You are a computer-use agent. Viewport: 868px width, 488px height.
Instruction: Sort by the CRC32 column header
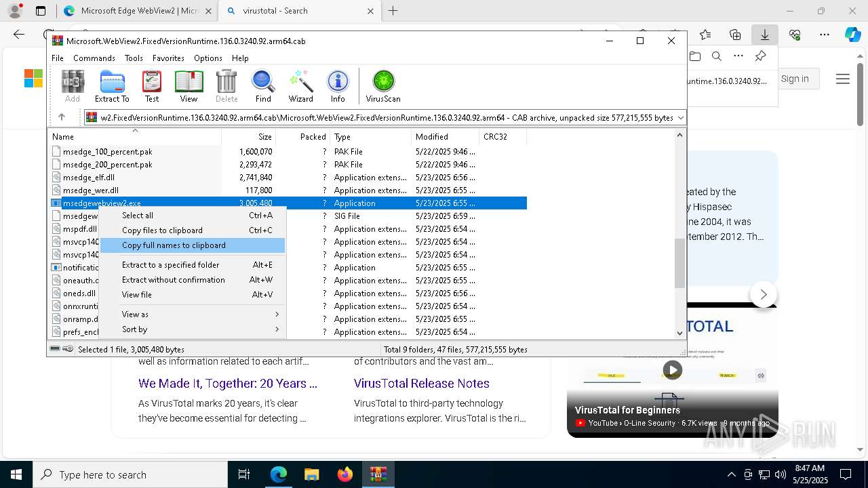(x=502, y=137)
